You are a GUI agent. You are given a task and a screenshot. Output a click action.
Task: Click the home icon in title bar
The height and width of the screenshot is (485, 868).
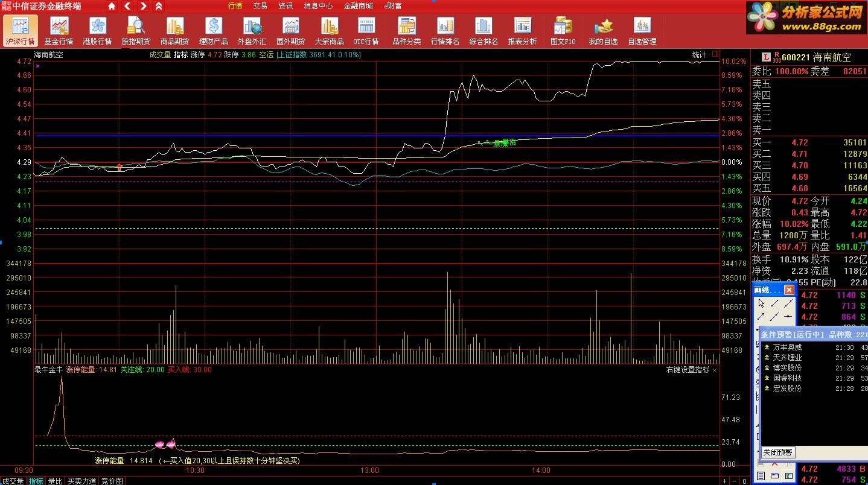tap(112, 6)
